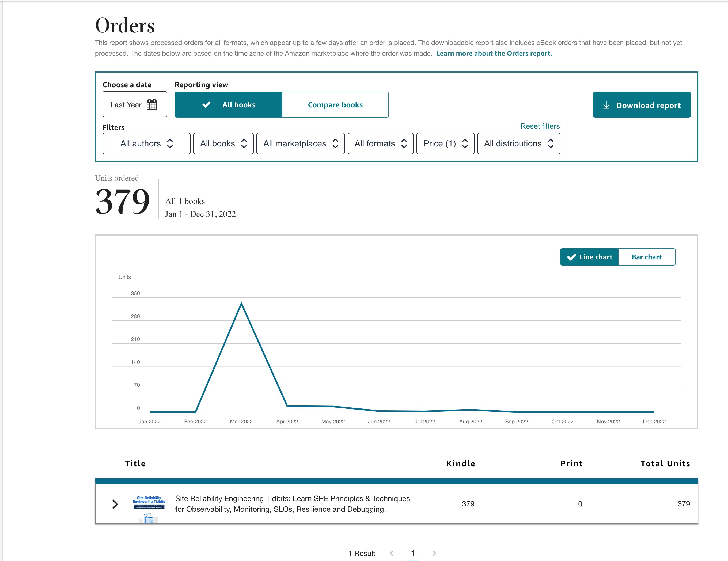Go to previous results page arrow

(x=392, y=553)
